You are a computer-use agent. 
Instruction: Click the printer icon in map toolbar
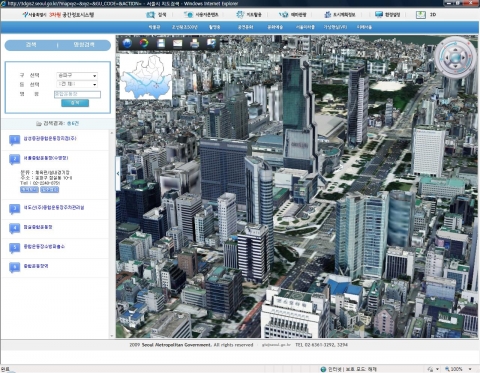tap(194, 43)
